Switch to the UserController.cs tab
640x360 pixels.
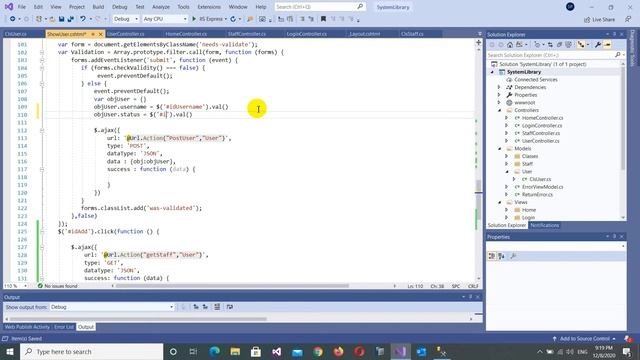(125, 34)
